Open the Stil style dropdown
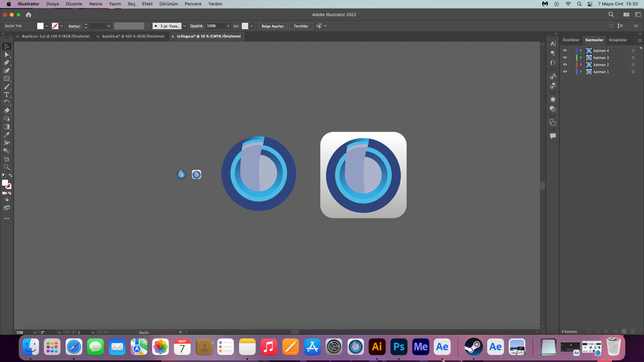Image resolution: width=644 pixels, height=362 pixels. [x=251, y=26]
